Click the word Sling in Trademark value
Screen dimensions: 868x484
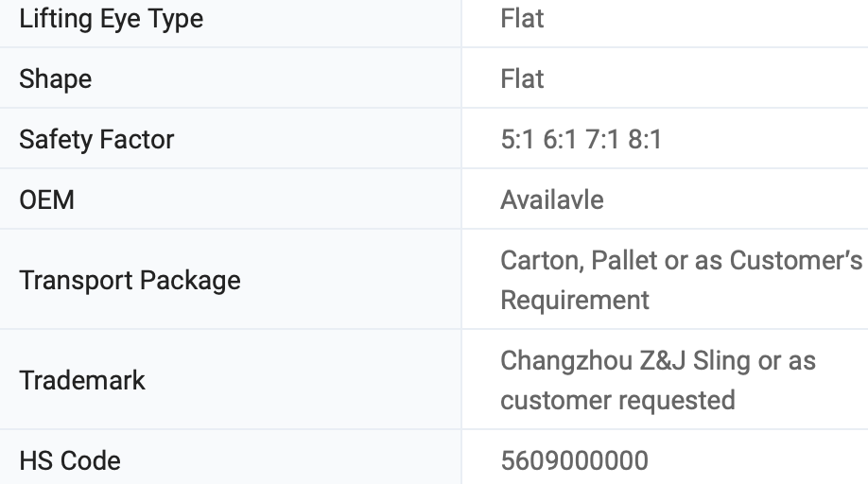tap(721, 361)
